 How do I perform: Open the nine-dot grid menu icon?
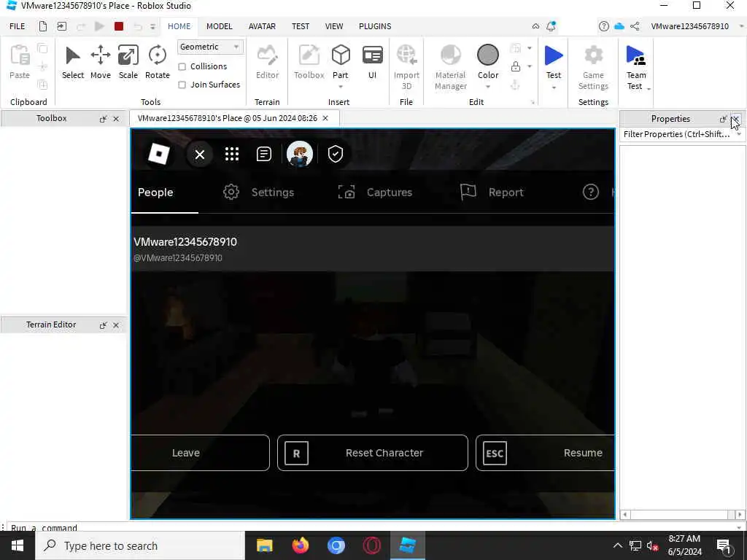(231, 154)
